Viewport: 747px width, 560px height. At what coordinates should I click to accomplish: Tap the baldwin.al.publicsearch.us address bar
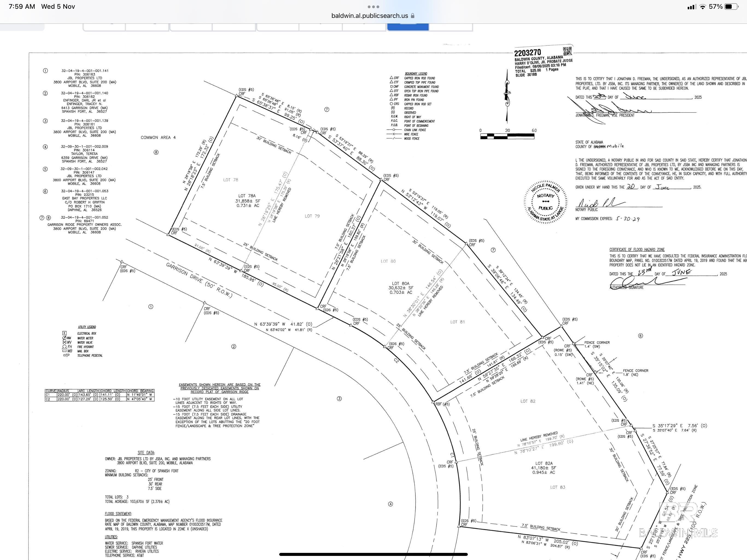[373, 16]
